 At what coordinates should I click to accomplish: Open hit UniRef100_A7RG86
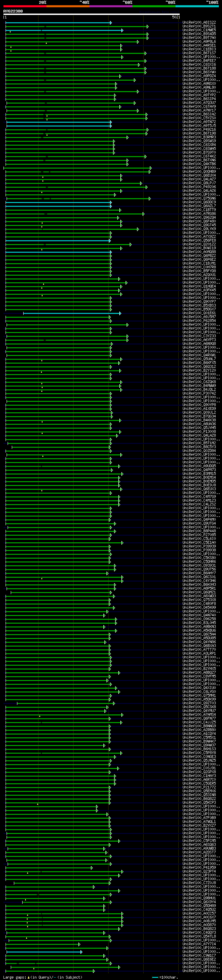pos(199,213)
